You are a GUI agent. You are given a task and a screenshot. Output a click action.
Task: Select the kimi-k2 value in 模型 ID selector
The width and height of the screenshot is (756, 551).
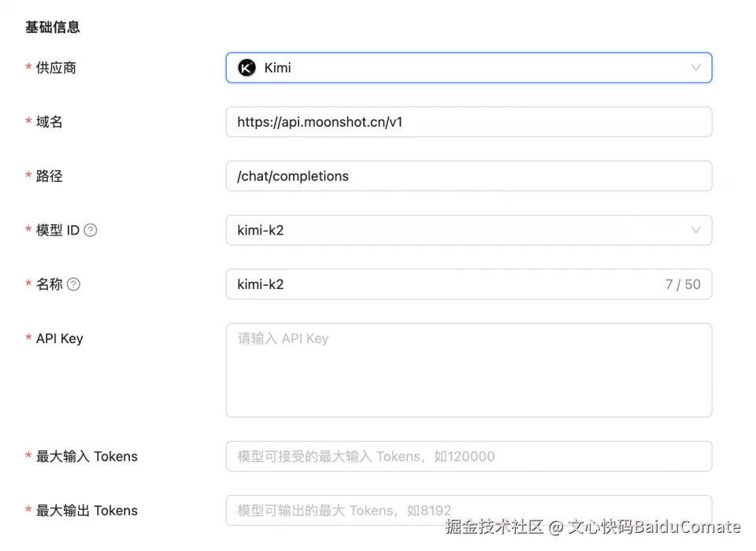(x=261, y=231)
